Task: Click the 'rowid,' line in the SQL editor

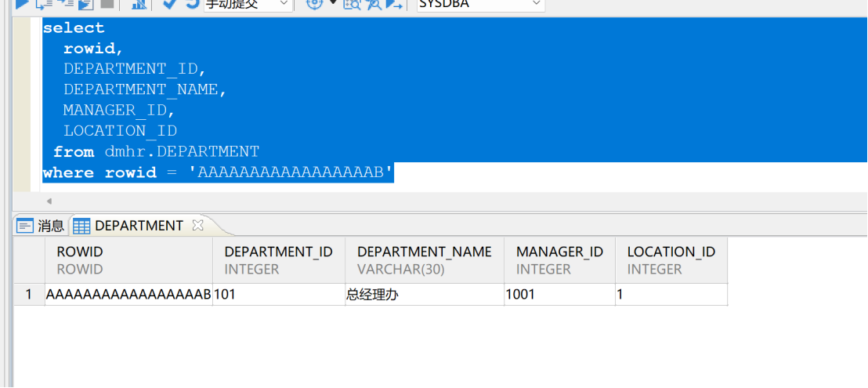Action: [93, 49]
